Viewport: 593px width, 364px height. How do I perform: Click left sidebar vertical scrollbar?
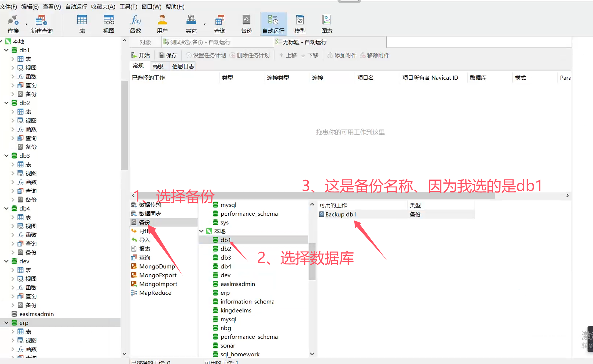124,125
